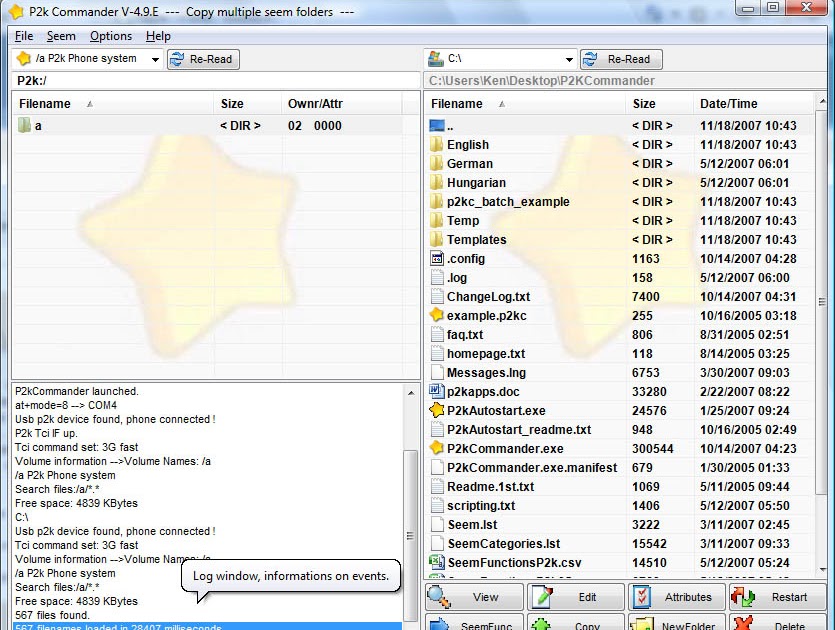Viewport: 835px width, 630px height.
Task: Click the Windows drive icon next to C:\
Action: [x=436, y=59]
